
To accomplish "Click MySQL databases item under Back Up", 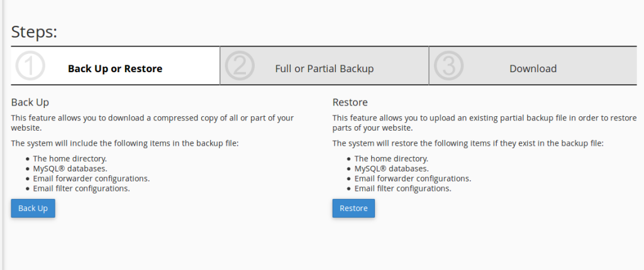I will (x=70, y=169).
